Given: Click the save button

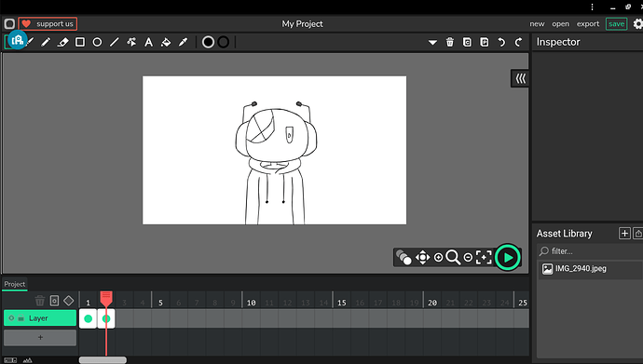Looking at the screenshot, I should (616, 24).
